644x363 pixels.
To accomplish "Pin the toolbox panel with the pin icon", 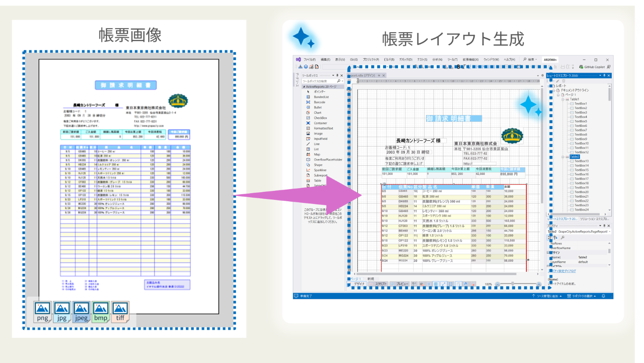I will point(337,76).
